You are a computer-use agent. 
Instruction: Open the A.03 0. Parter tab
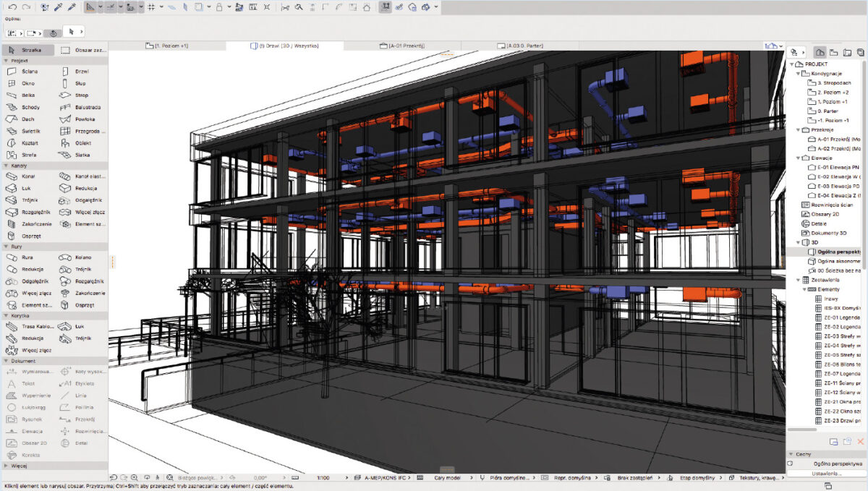click(520, 46)
